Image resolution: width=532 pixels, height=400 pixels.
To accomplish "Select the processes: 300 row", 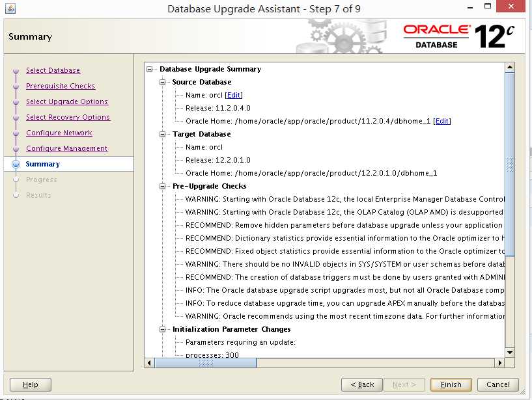I will 212,355.
